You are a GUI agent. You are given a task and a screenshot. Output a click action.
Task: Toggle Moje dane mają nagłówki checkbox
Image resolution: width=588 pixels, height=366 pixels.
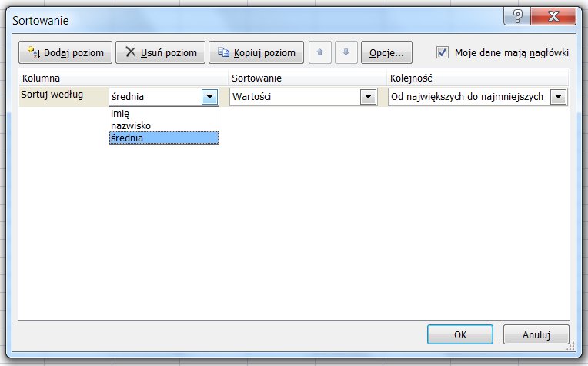pos(443,52)
